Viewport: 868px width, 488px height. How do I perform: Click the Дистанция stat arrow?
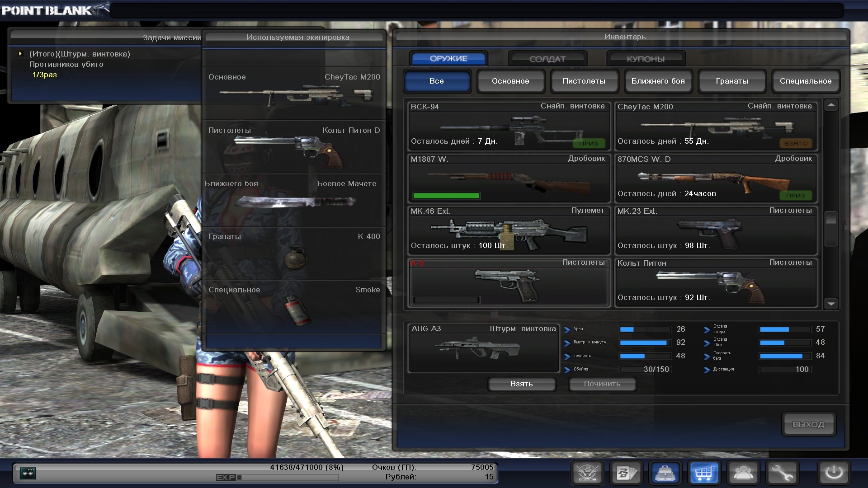(707, 371)
